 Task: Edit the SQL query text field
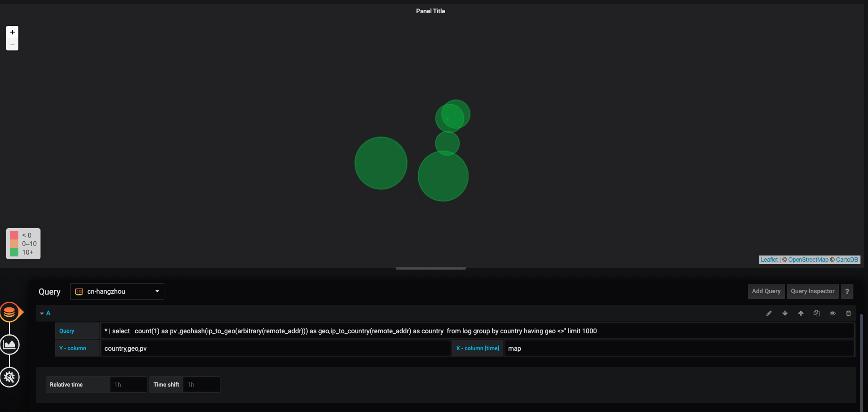477,331
